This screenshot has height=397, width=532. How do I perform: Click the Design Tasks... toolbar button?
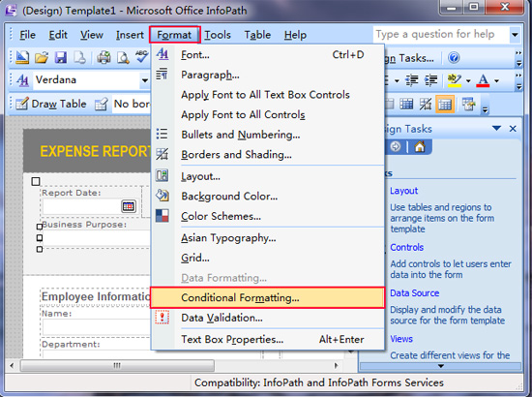coord(409,58)
